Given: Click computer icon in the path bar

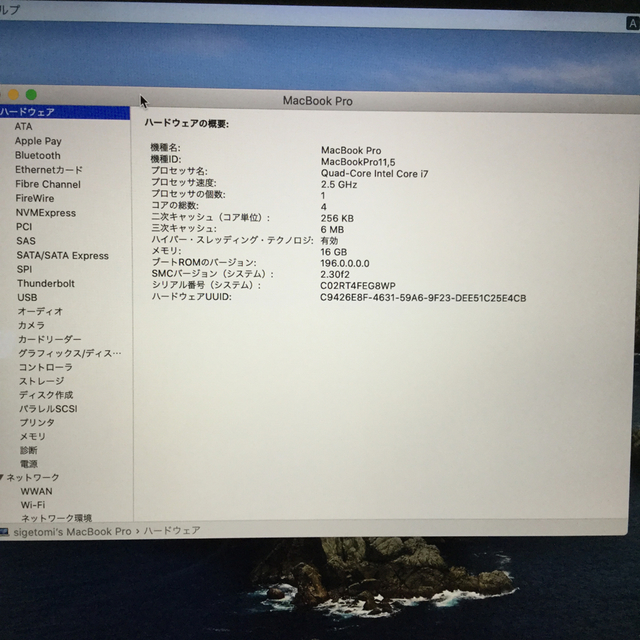Looking at the screenshot, I should click(4, 532).
